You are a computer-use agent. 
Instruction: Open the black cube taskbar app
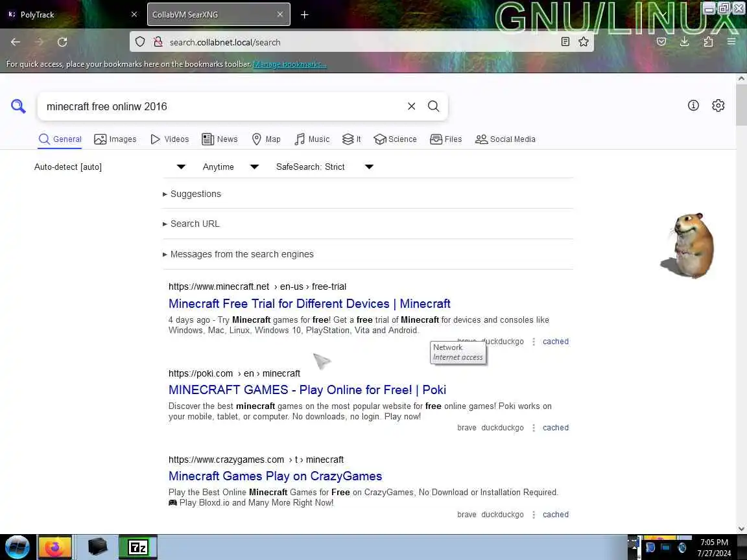point(98,547)
